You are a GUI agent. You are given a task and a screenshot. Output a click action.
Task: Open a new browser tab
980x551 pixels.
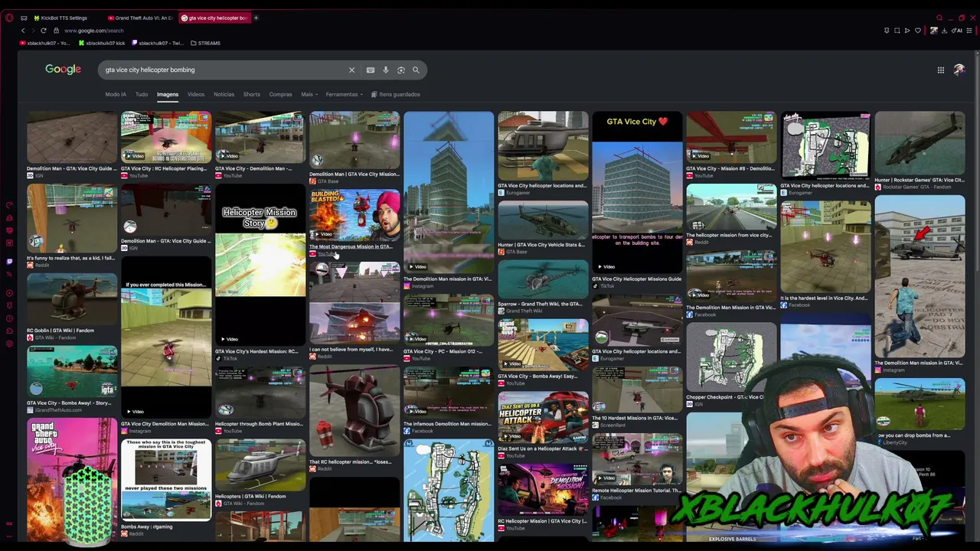coord(256,18)
